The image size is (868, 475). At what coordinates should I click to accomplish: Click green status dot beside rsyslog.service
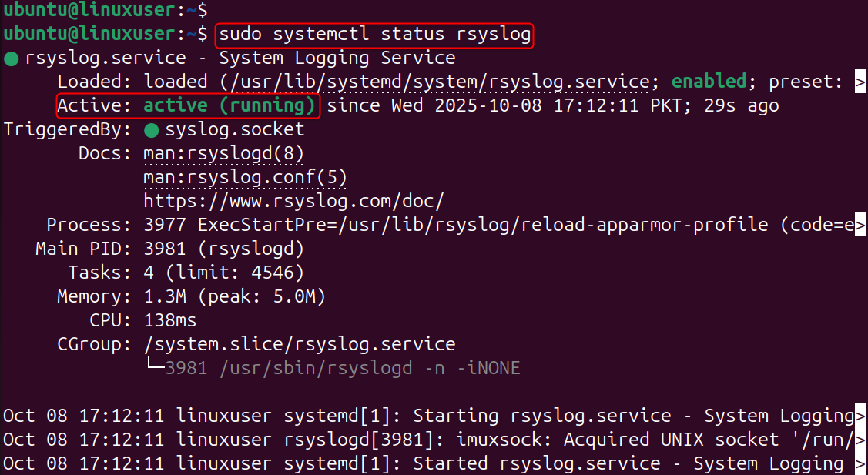[x=12, y=59]
